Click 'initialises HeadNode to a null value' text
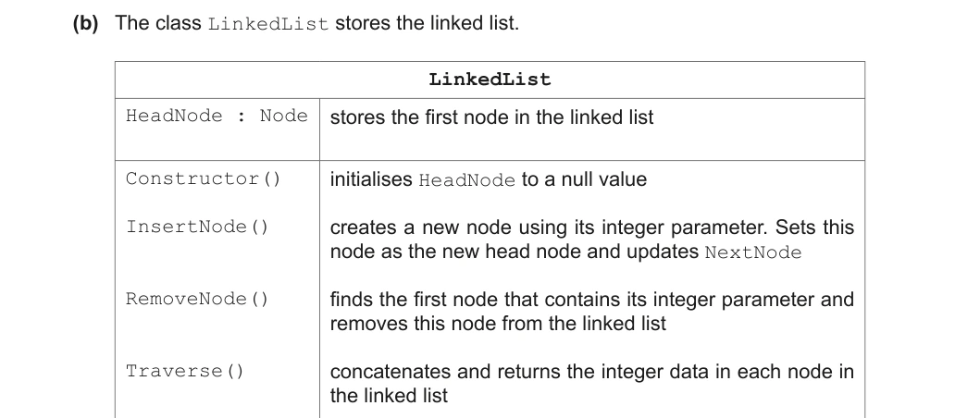 [x=488, y=180]
